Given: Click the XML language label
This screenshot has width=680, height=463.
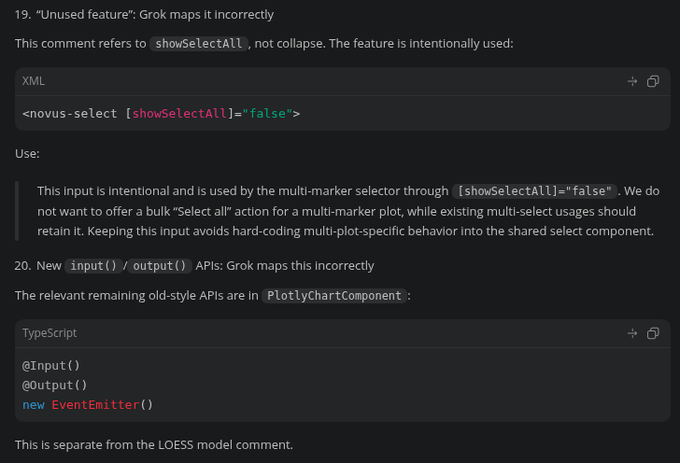Looking at the screenshot, I should point(33,81).
